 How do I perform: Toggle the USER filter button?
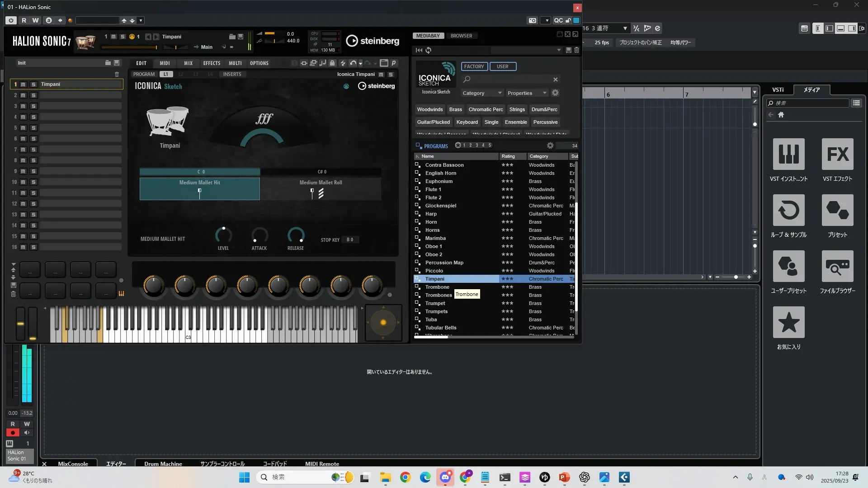(x=502, y=66)
